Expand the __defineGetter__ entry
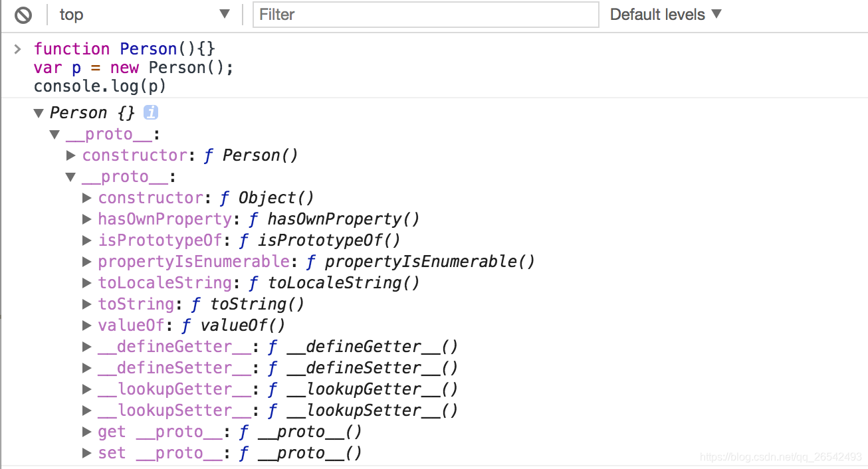 (87, 347)
